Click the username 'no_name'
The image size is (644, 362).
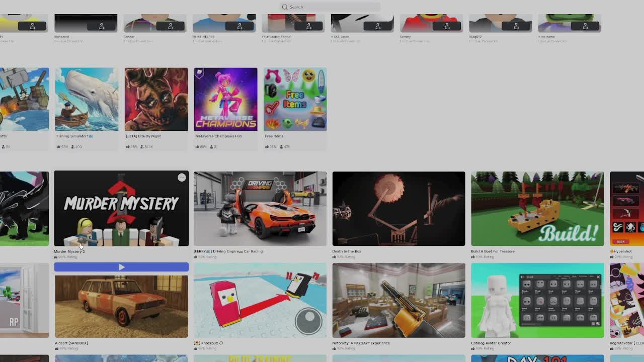547,37
